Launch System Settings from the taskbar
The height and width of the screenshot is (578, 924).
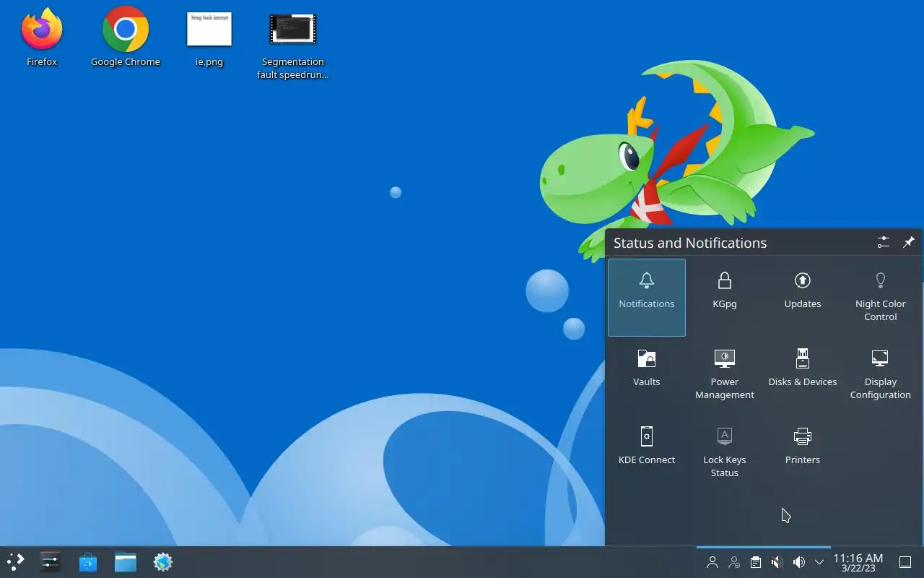(x=51, y=562)
